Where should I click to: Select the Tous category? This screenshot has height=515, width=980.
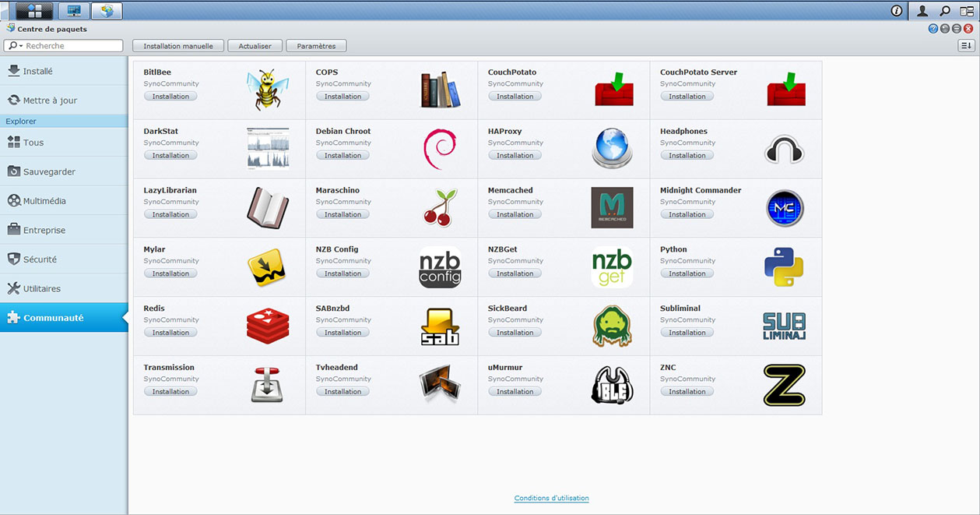[x=64, y=143]
